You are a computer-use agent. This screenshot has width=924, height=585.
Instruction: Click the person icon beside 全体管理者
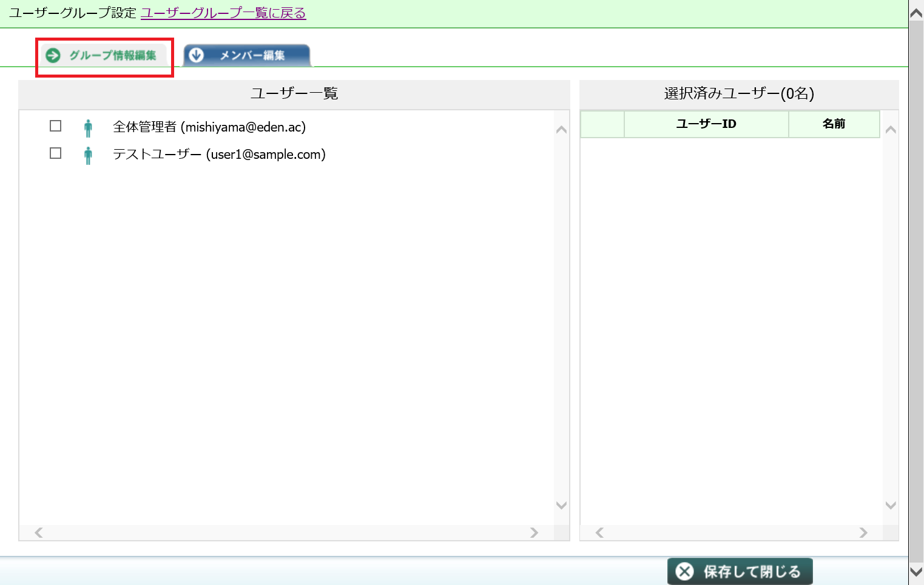(x=88, y=128)
